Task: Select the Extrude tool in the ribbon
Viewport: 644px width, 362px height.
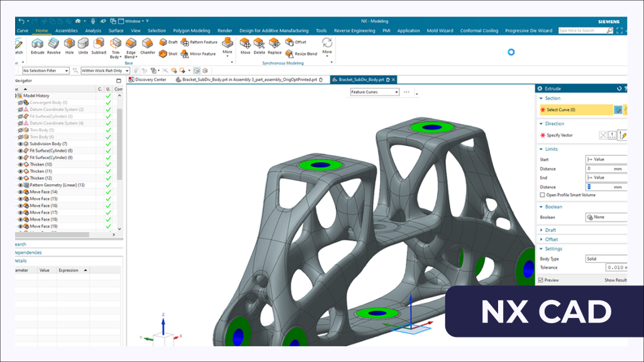Action: point(38,45)
